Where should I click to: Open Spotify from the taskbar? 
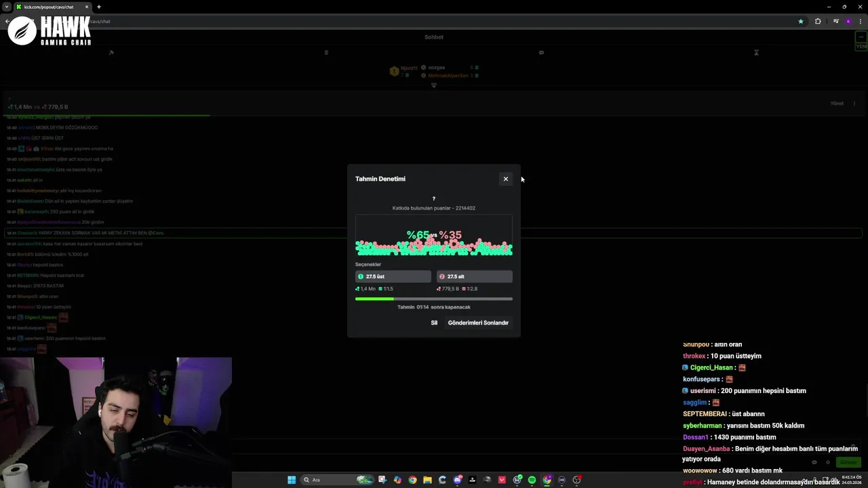[x=532, y=480]
